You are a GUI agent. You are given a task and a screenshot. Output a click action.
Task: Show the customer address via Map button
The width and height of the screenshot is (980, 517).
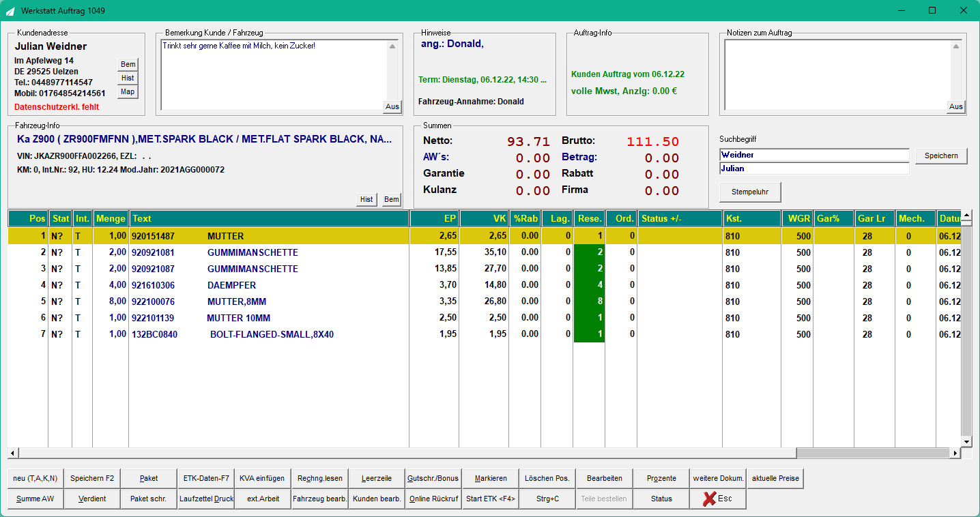click(x=128, y=91)
